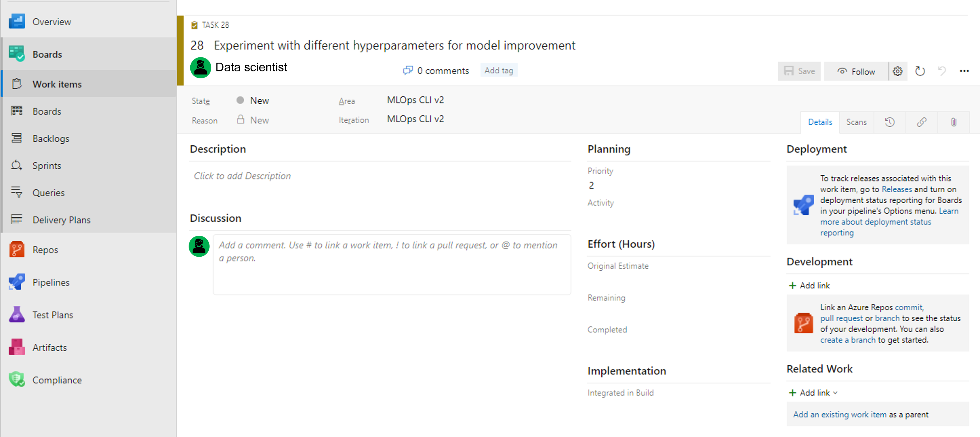Navigate to Backlogs

click(50, 138)
